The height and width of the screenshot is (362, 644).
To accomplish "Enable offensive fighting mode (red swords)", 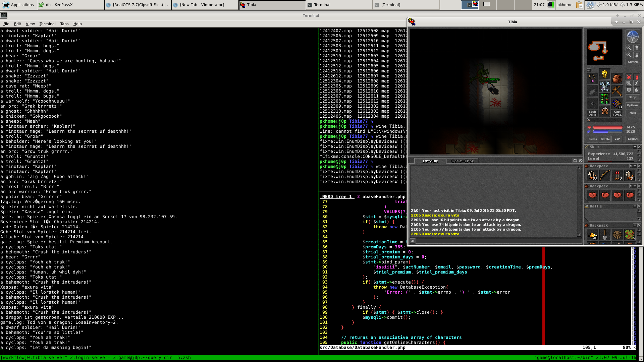I will tap(629, 77).
